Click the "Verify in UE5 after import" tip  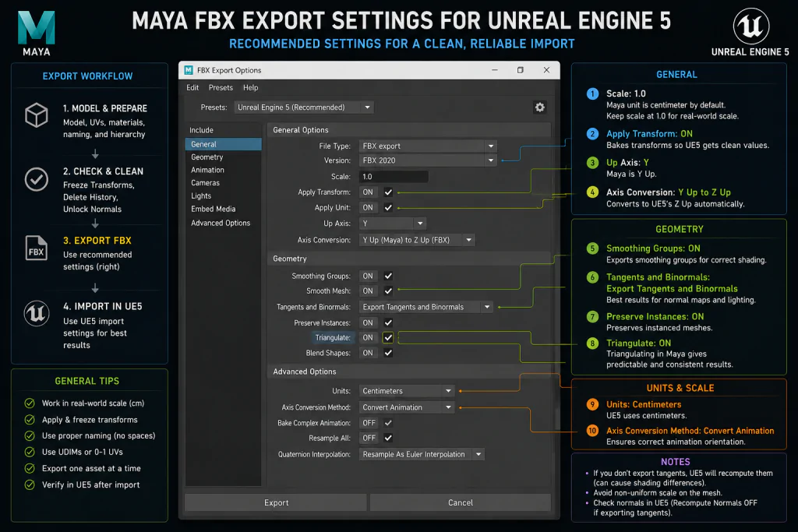[91, 484]
